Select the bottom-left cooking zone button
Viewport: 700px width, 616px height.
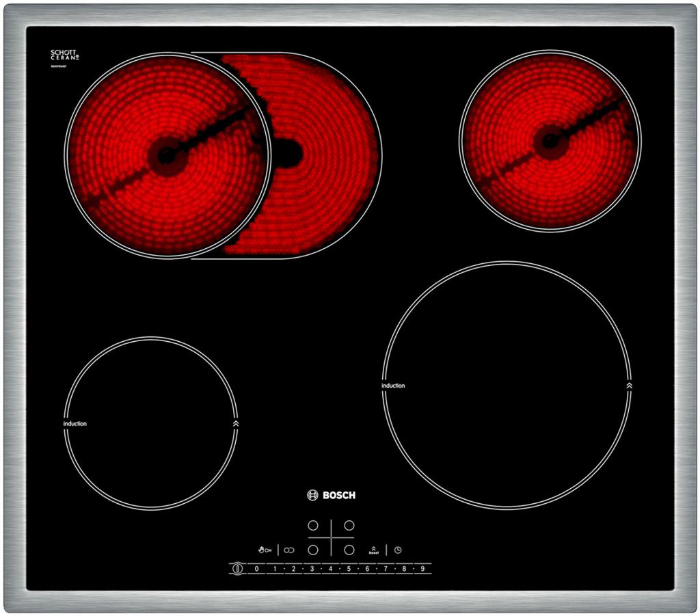[313, 549]
